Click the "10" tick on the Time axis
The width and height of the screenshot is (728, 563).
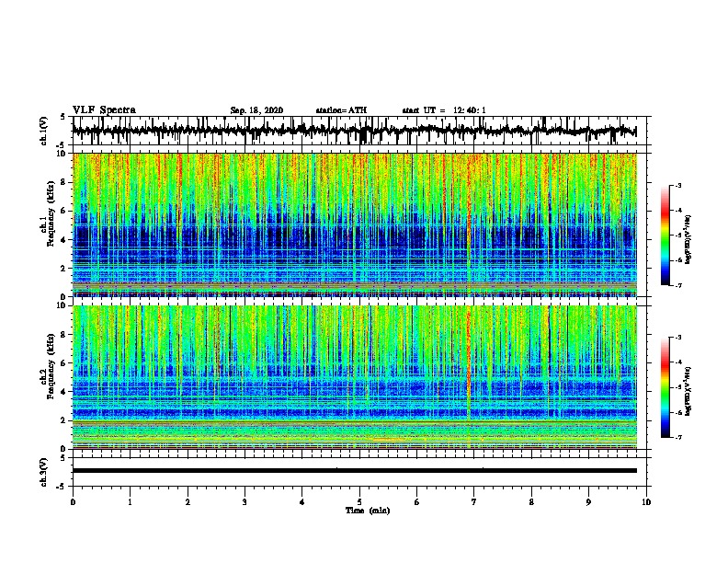pyautogui.click(x=646, y=502)
